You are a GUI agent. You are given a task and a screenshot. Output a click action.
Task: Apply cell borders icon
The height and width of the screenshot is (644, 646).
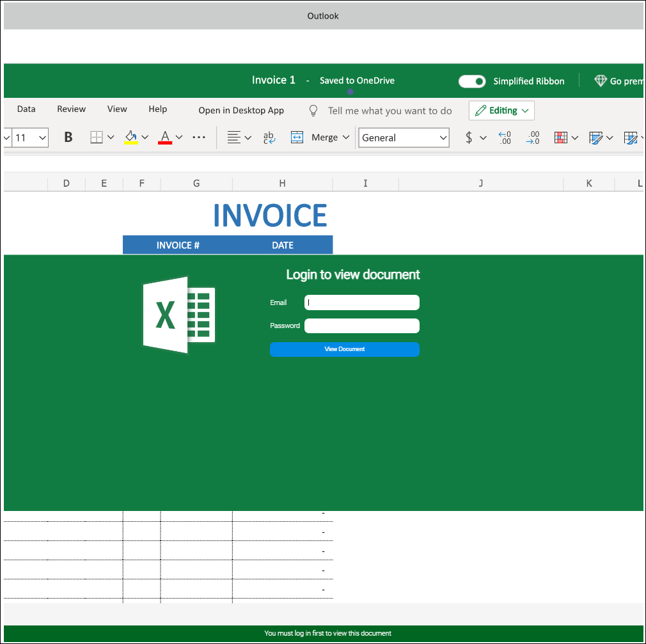click(x=97, y=137)
